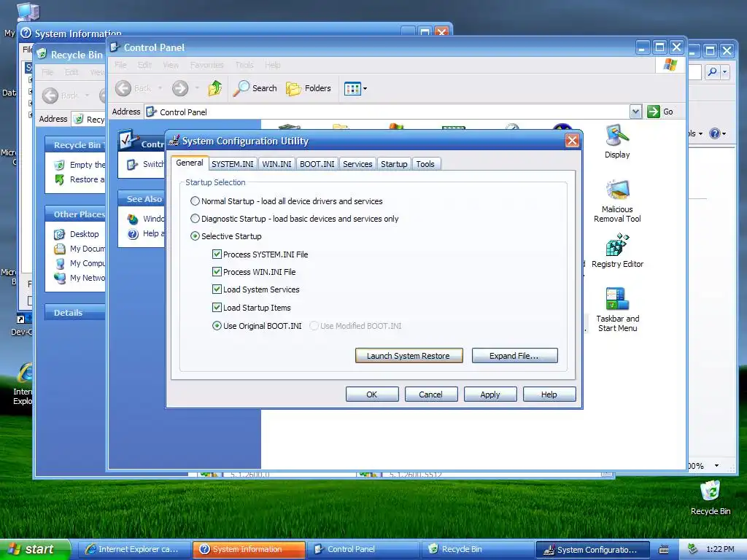Viewport: 747px width, 560px height.
Task: Open the Views dropdown arrow in Control Panel
Action: pos(365,88)
